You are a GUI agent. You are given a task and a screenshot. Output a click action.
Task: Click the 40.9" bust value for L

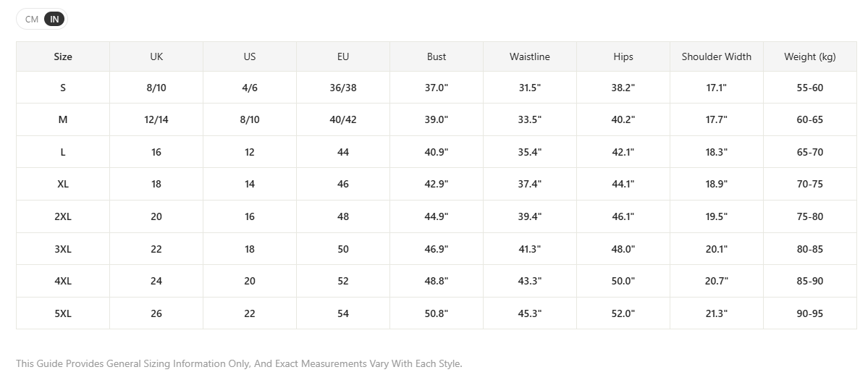click(437, 152)
